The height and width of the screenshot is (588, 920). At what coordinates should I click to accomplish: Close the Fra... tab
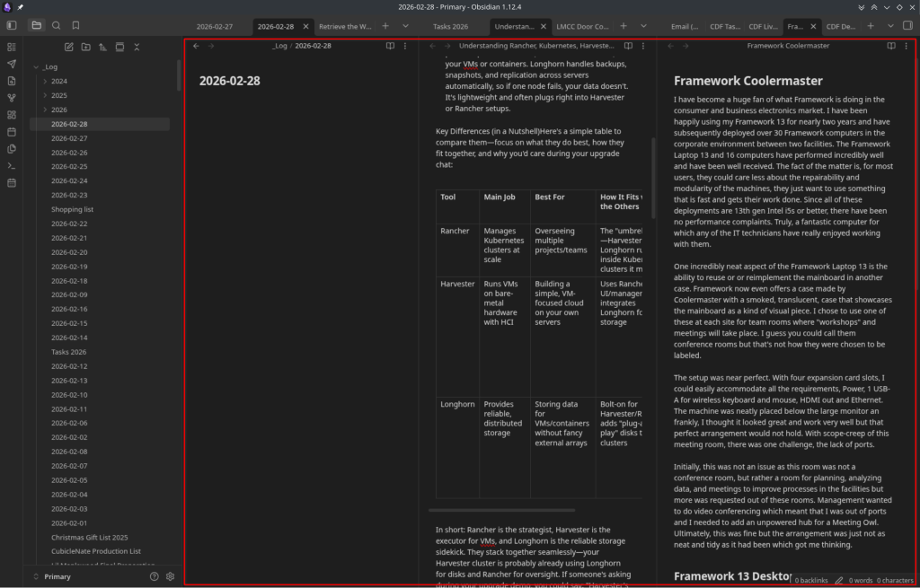pyautogui.click(x=813, y=26)
